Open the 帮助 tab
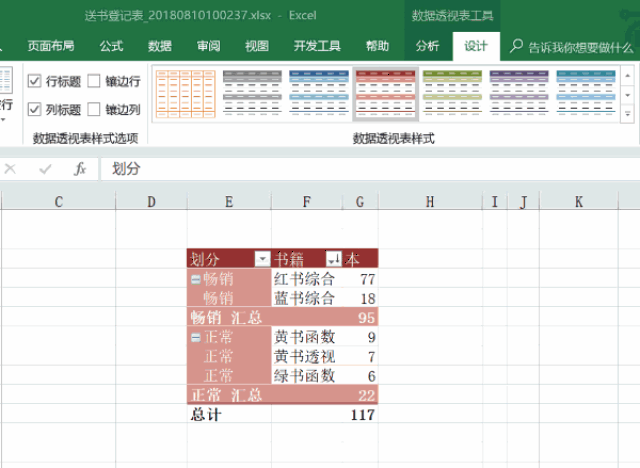 [x=377, y=46]
